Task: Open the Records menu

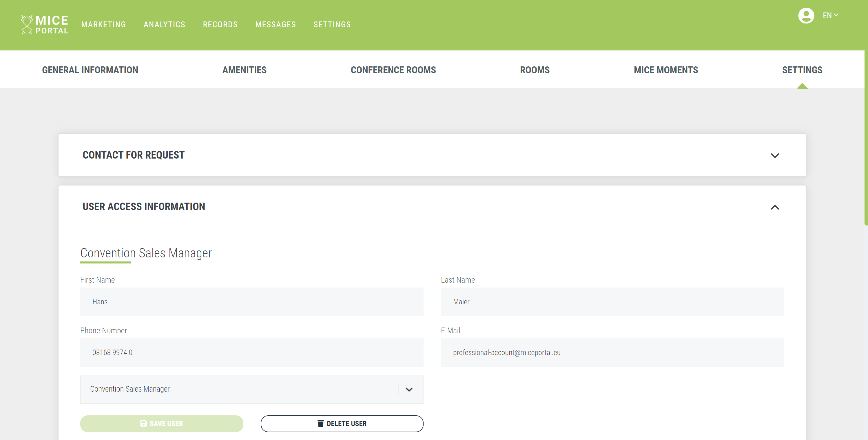Action: click(220, 25)
